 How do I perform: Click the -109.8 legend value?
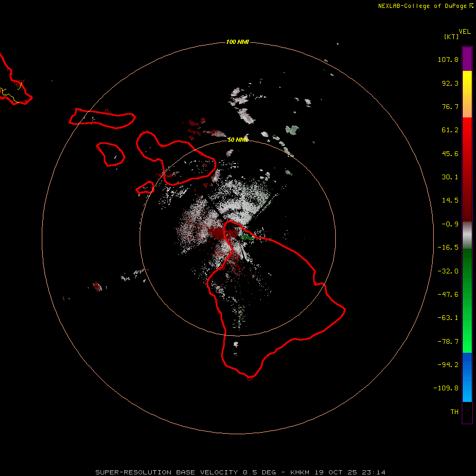point(446,388)
